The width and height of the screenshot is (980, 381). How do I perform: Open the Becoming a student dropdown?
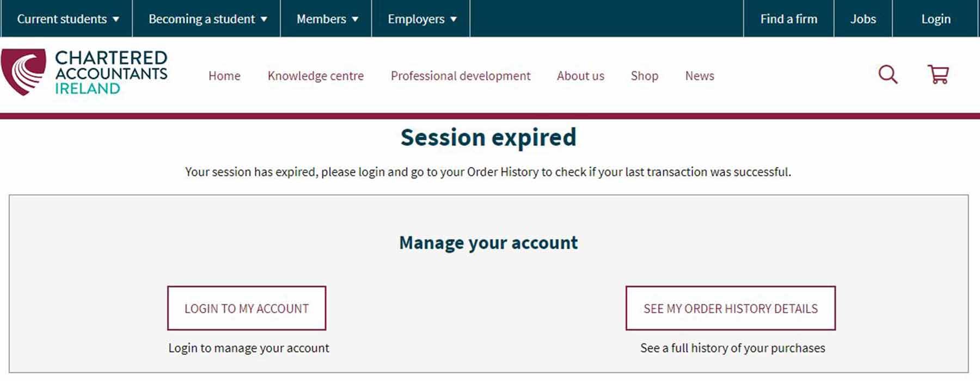click(207, 19)
